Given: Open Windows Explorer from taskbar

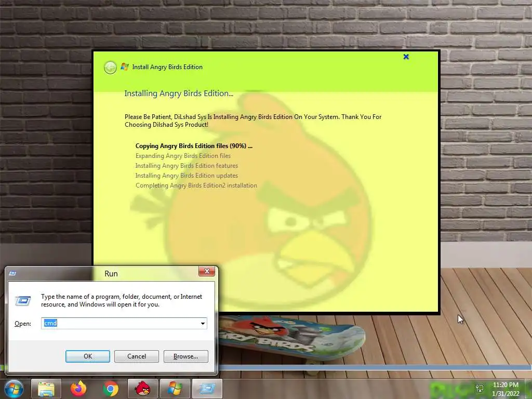Looking at the screenshot, I should click(46, 389).
